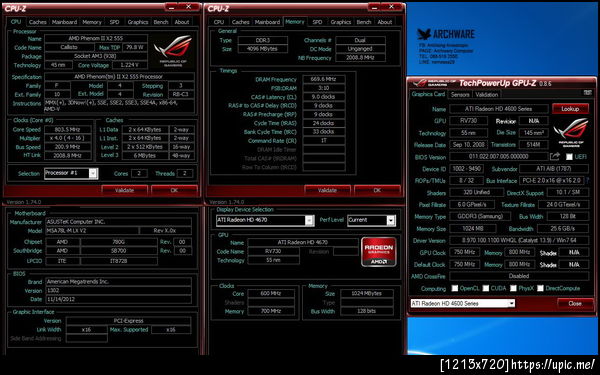Click the Bus Interface question mark icon
The height and width of the screenshot is (375, 600).
pos(588,180)
